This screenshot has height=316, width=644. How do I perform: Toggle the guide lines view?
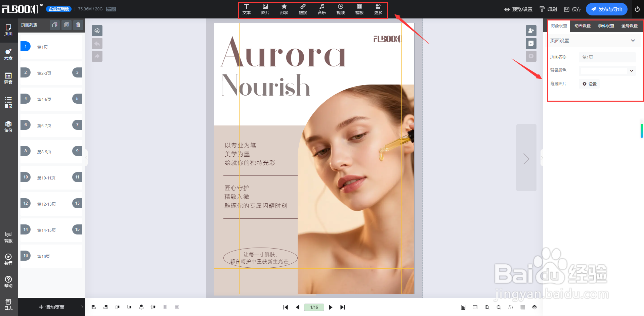coord(510,307)
